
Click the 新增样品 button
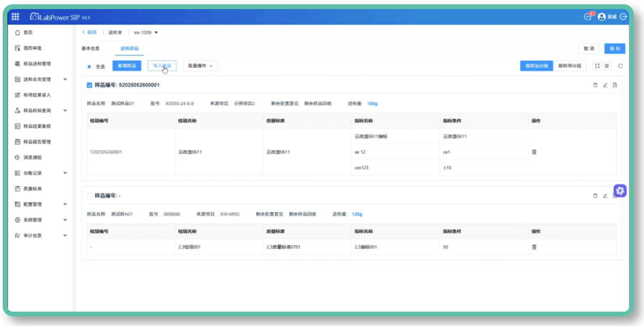tap(127, 66)
